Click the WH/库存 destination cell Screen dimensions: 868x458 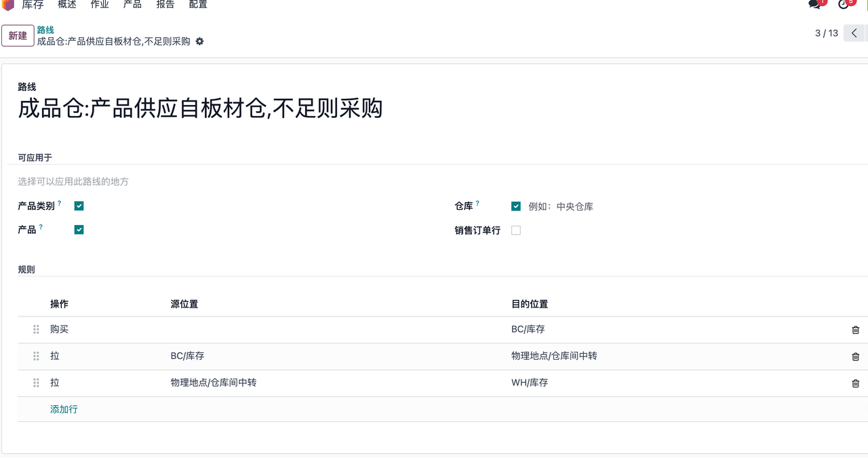[x=530, y=383]
